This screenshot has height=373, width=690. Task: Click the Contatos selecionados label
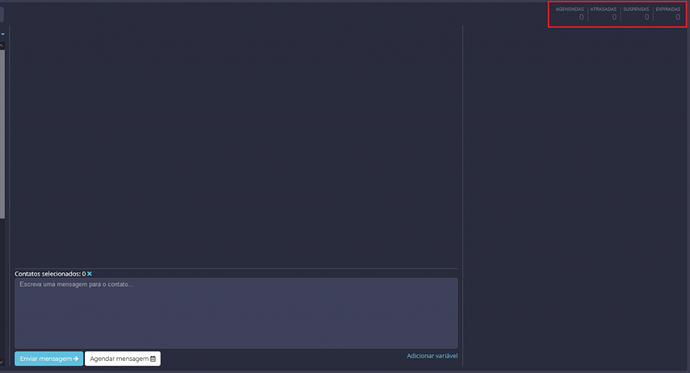pos(48,274)
